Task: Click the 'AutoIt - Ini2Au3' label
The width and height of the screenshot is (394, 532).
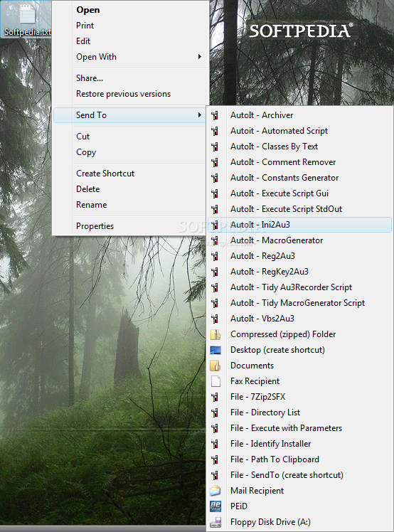Action: pyautogui.click(x=260, y=225)
